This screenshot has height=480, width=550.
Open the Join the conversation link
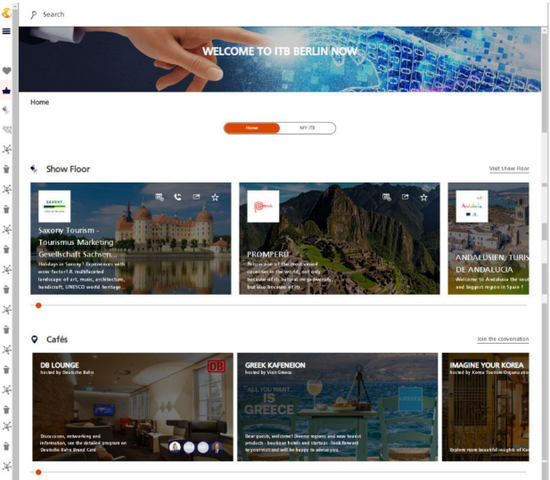503,339
